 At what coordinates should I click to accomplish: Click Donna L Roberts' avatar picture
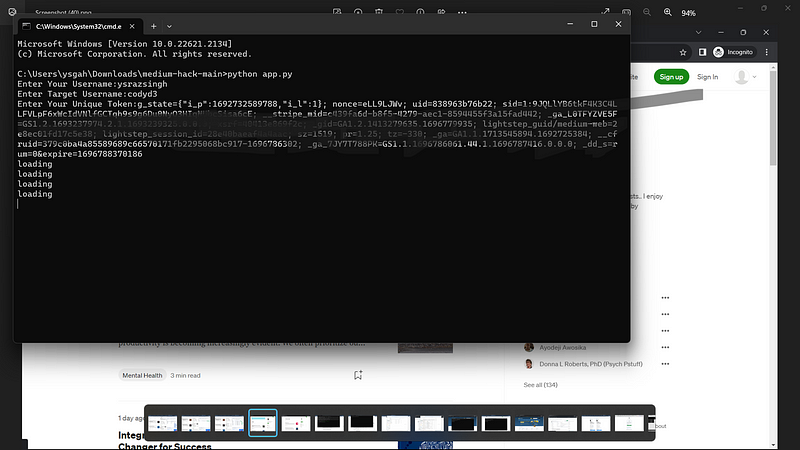pos(529,364)
